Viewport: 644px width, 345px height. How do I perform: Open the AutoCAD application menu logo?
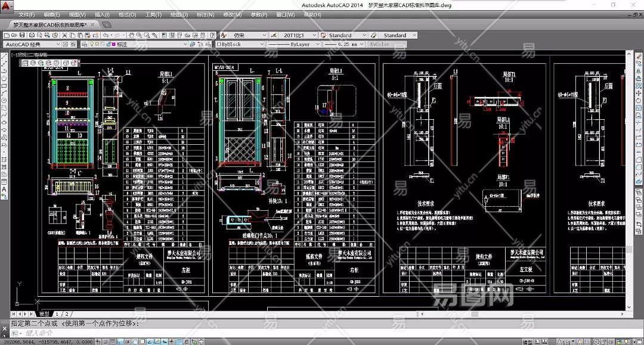(5, 5)
